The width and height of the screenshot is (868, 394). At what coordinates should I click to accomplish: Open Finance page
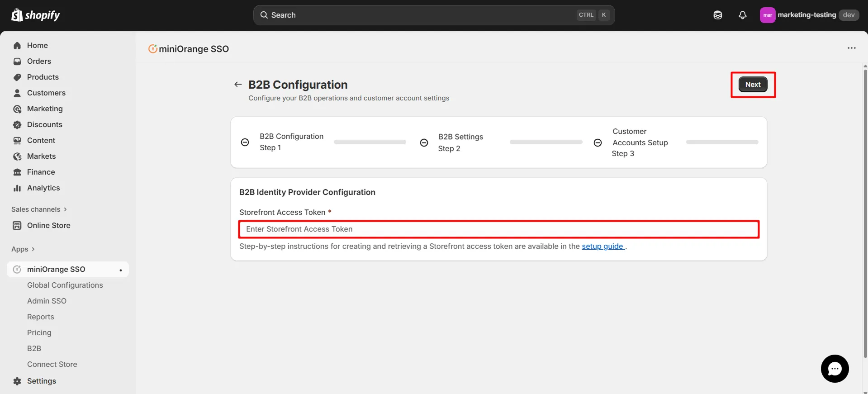tap(41, 172)
